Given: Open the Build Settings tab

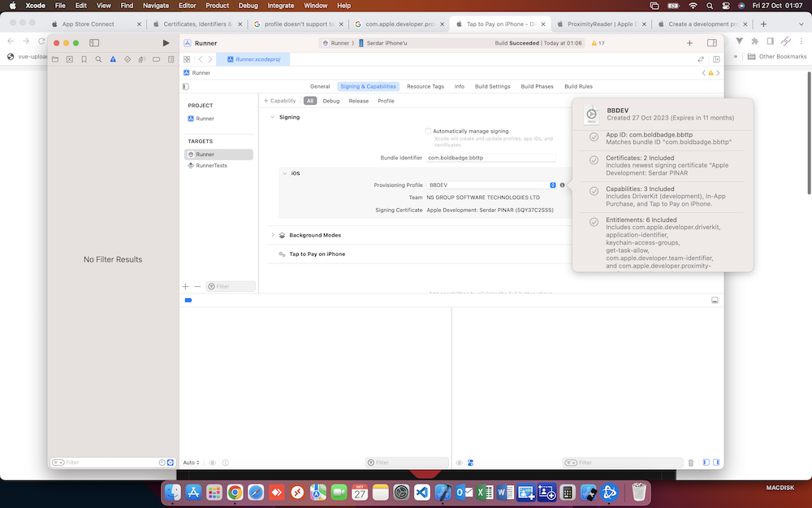Looking at the screenshot, I should point(493,87).
